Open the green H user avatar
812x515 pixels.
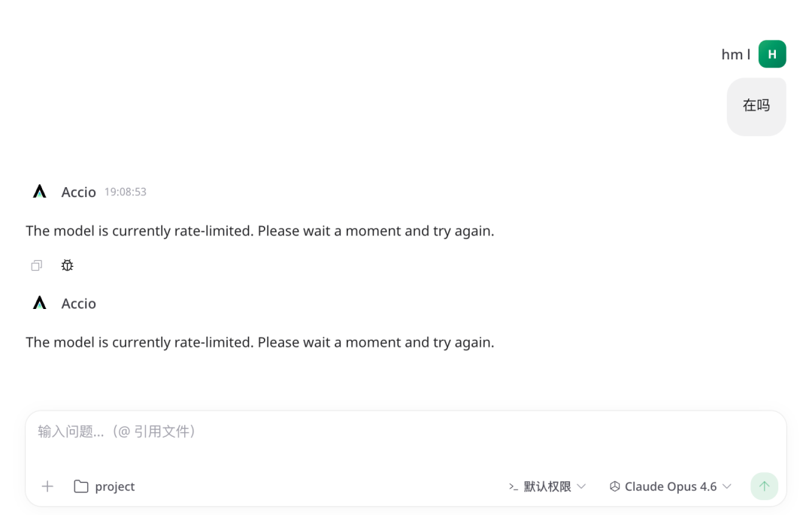click(772, 54)
